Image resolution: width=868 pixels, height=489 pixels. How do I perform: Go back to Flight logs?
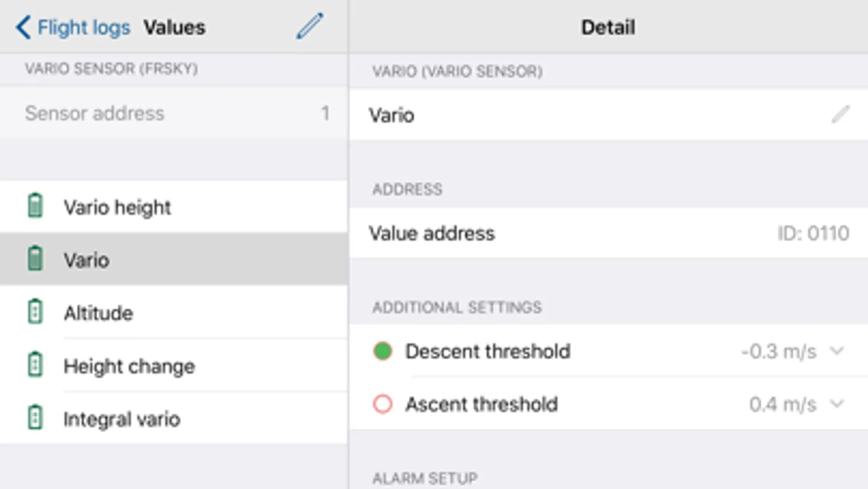click(84, 27)
